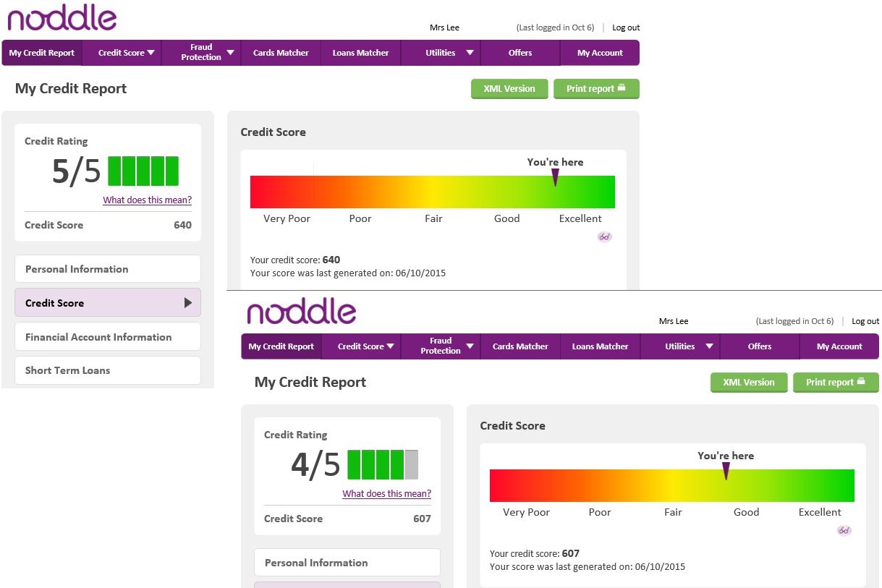Click the arrow icon on the Credit Score sidebar item
This screenshot has width=882, height=588.
click(188, 303)
